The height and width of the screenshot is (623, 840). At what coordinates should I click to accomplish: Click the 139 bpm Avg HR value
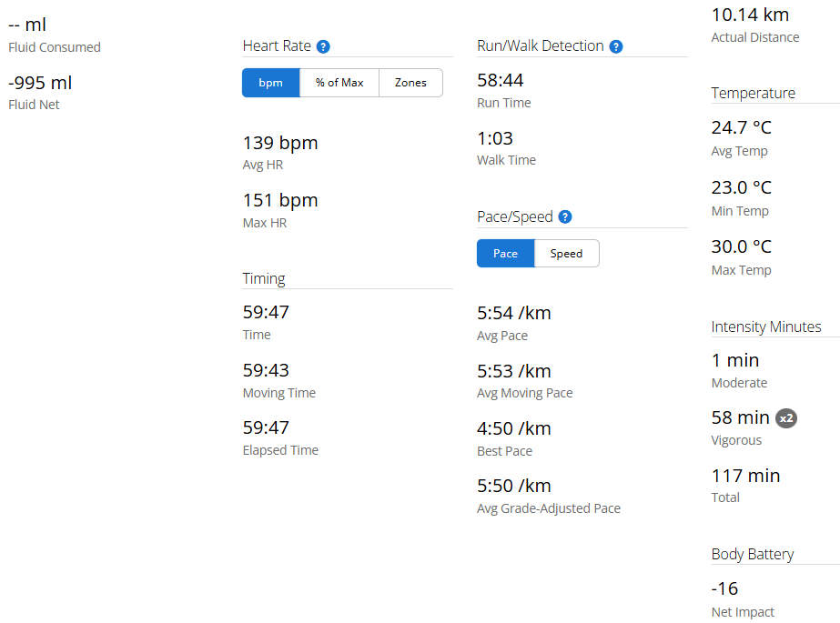pos(280,143)
